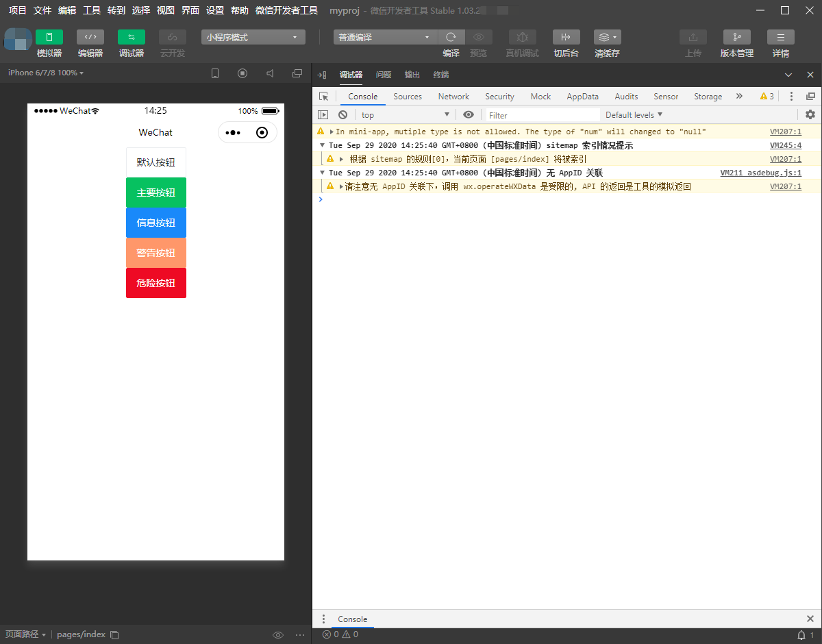Toggle the console live expression eye
822x644 pixels.
(469, 115)
